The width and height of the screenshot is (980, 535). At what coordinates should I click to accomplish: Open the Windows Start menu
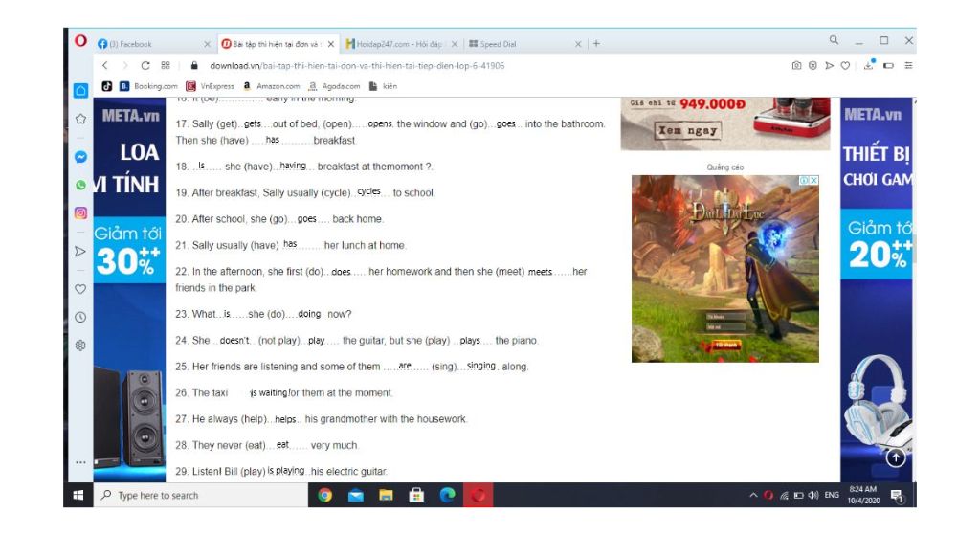pos(78,495)
